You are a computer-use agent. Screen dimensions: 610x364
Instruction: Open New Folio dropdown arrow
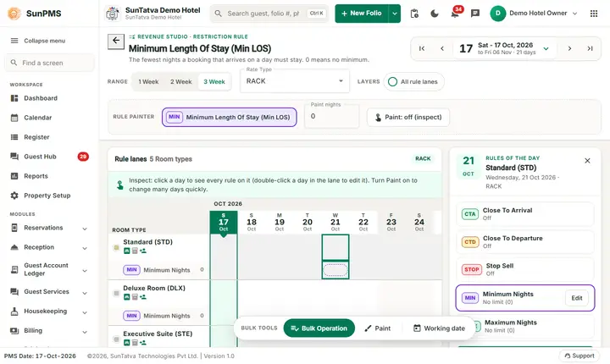[x=395, y=14]
